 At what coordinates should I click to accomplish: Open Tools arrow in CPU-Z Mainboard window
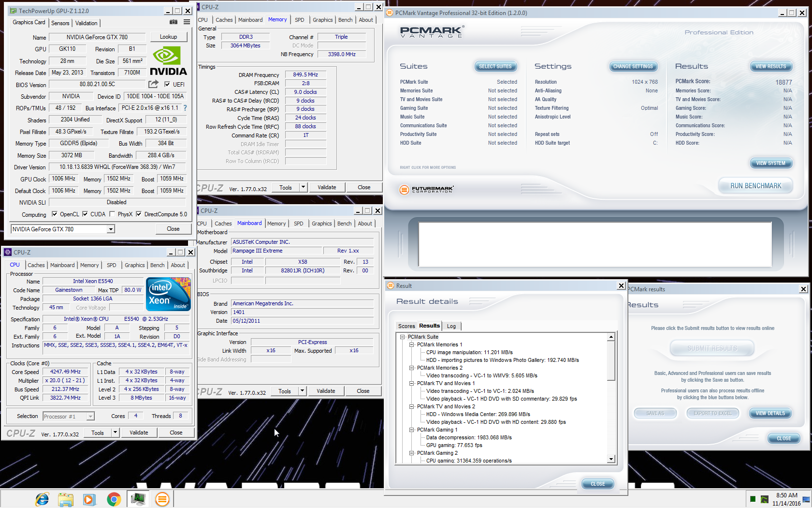[x=302, y=391]
